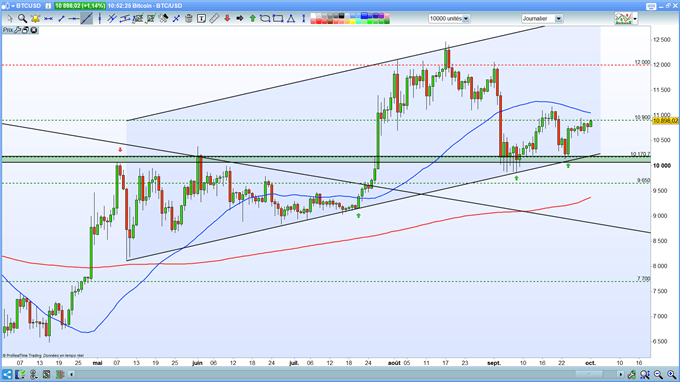
Task: Expand the Journalier timeframe dropdown
Action: pyautogui.click(x=542, y=18)
